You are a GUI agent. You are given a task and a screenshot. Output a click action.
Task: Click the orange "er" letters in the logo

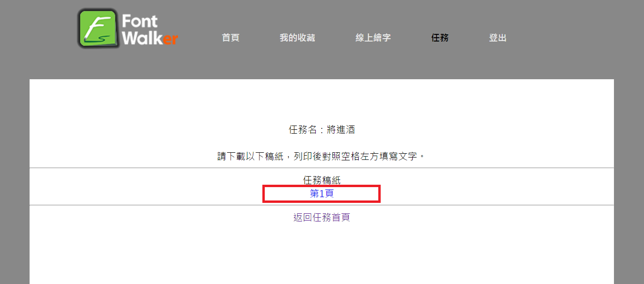pos(170,39)
